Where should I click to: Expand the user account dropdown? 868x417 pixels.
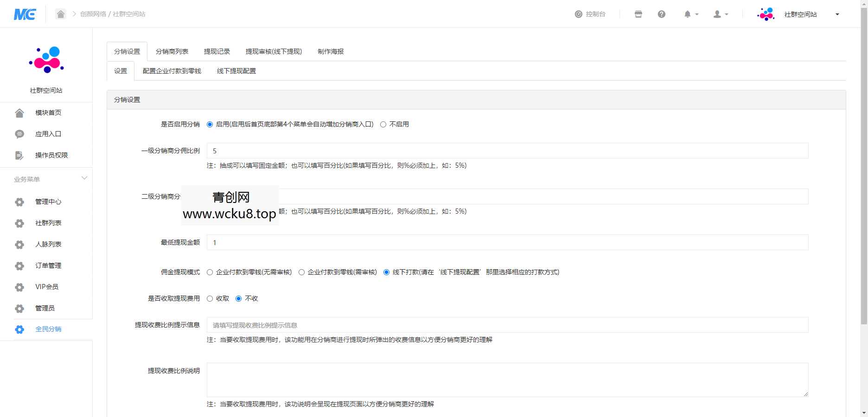click(x=718, y=14)
